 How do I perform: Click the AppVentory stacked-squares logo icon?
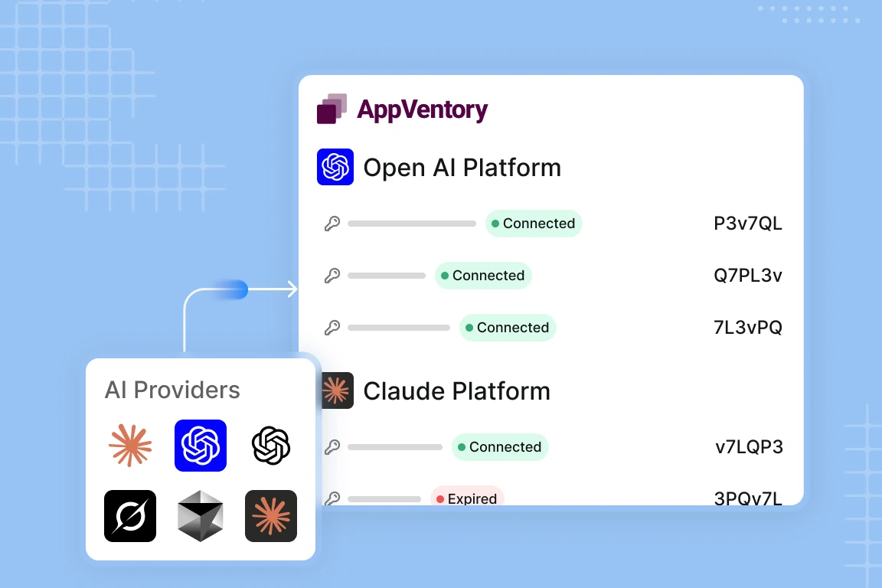click(332, 109)
